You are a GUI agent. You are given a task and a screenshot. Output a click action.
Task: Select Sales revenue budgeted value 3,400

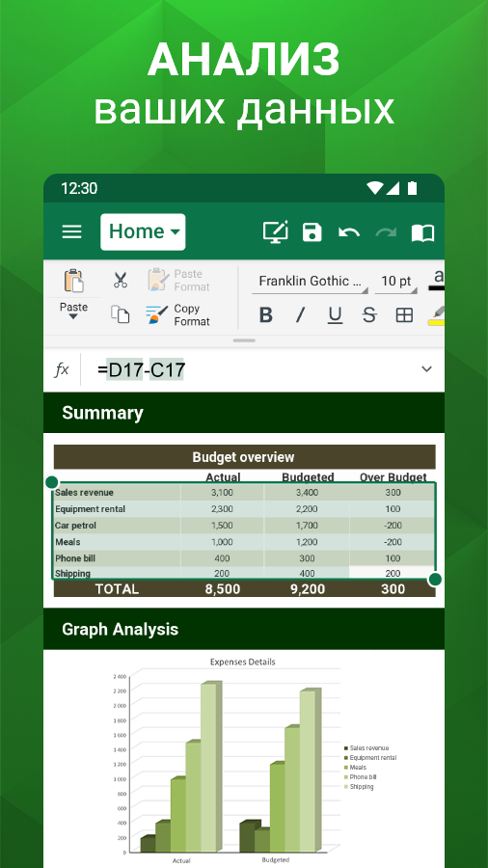click(307, 493)
